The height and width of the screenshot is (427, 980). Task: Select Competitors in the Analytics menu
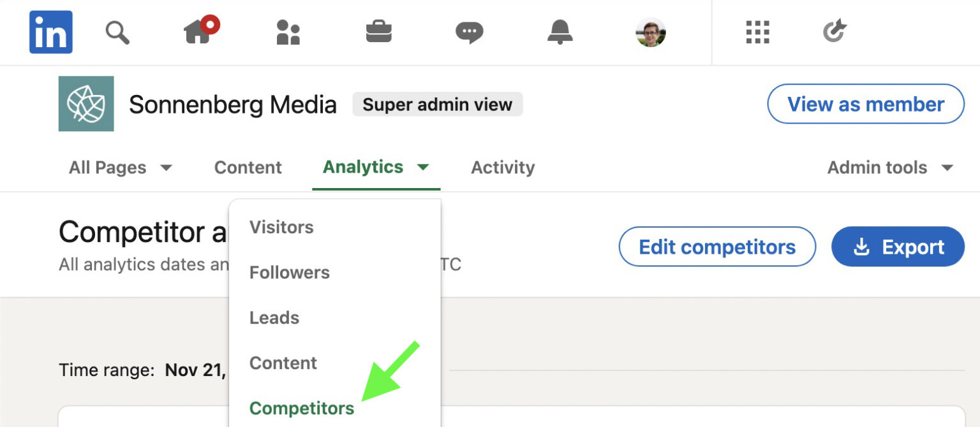(x=301, y=408)
